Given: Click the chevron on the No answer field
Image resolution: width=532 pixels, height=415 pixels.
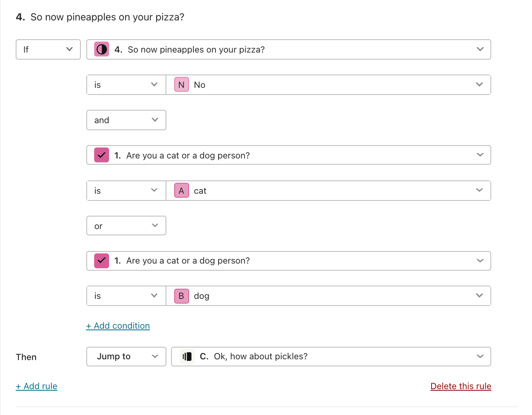Looking at the screenshot, I should point(479,85).
